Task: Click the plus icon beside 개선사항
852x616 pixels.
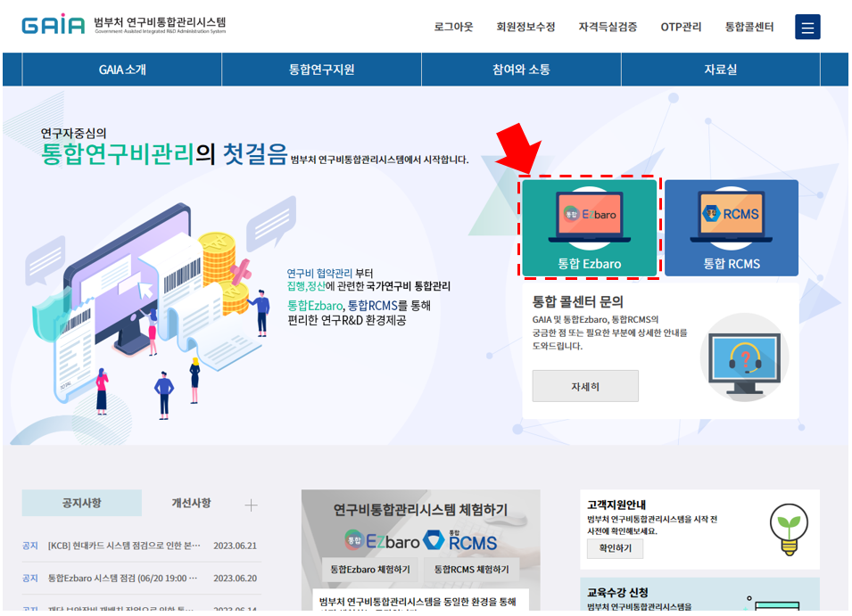Action: pos(251,505)
